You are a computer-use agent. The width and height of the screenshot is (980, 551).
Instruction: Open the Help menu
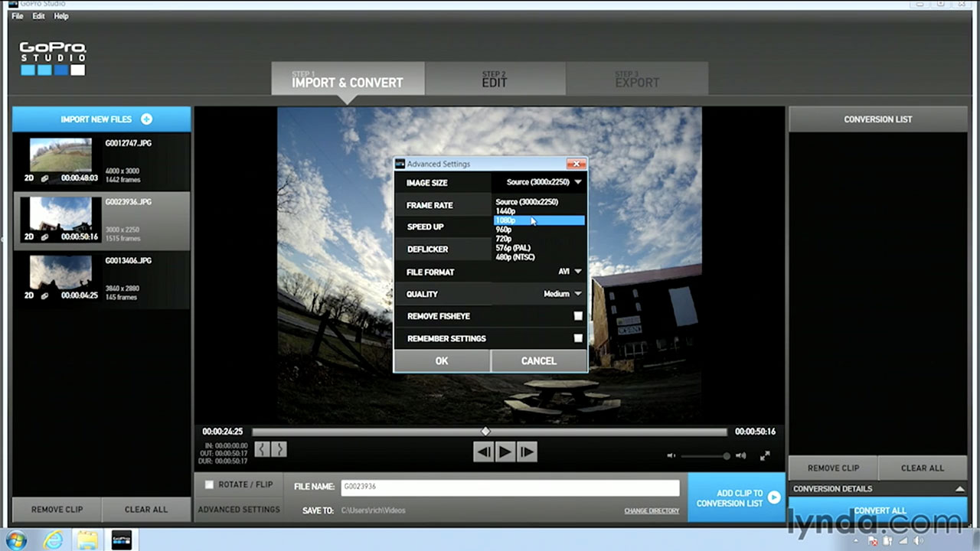point(60,15)
